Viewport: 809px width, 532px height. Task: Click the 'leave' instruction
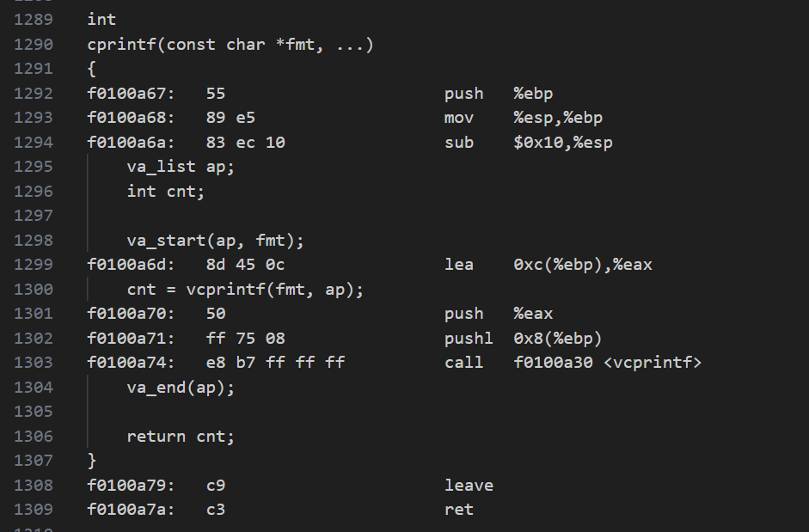click(469, 486)
